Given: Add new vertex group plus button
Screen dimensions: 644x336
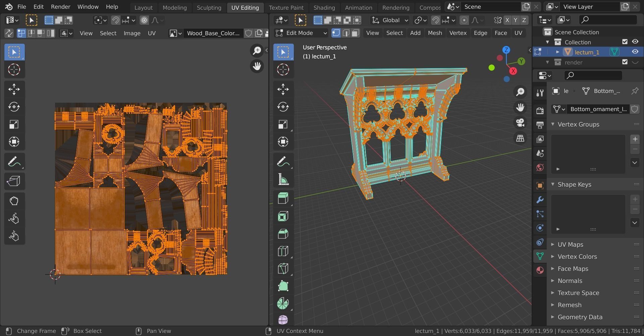Looking at the screenshot, I should 635,139.
